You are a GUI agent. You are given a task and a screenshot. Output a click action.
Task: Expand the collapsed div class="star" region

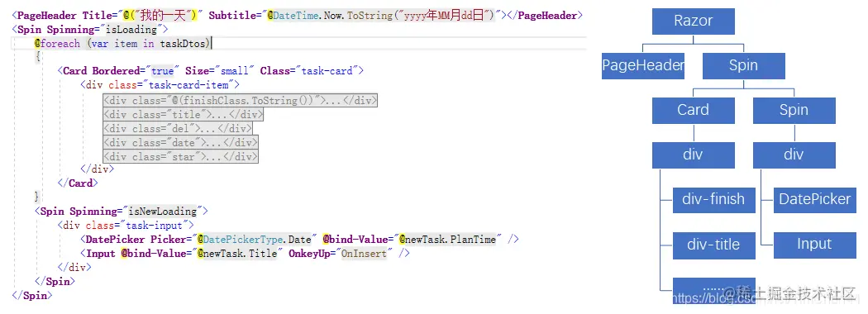point(180,157)
